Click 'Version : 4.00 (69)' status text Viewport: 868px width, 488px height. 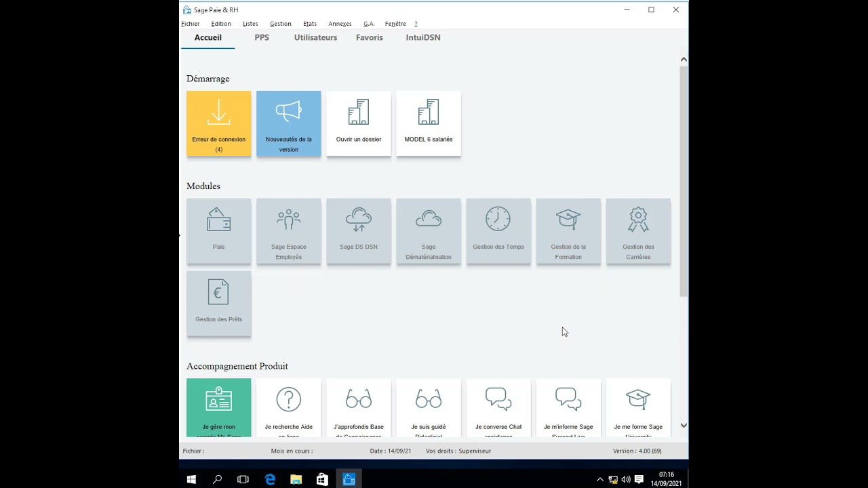coord(637,451)
